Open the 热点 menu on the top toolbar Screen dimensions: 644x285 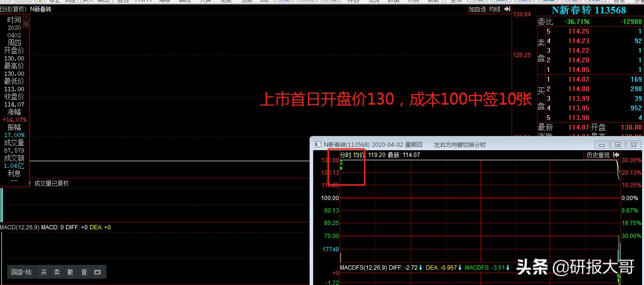pyautogui.click(x=412, y=2)
